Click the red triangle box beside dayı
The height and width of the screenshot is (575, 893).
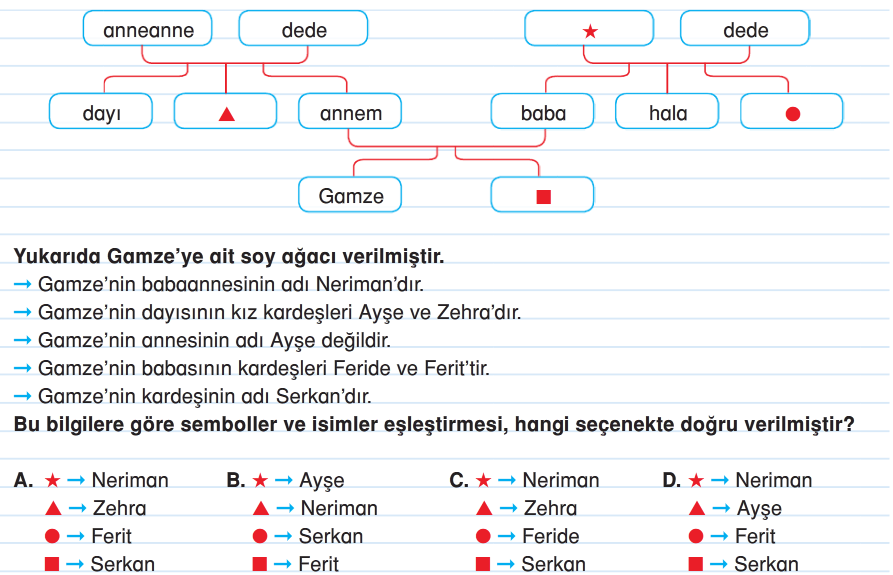[x=225, y=112]
